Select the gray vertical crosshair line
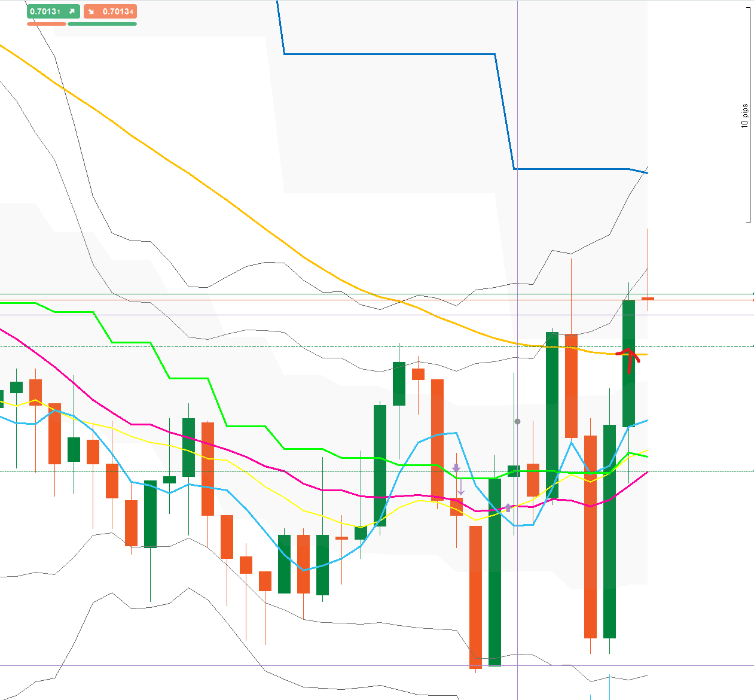The width and height of the screenshot is (754, 700). coord(517,350)
